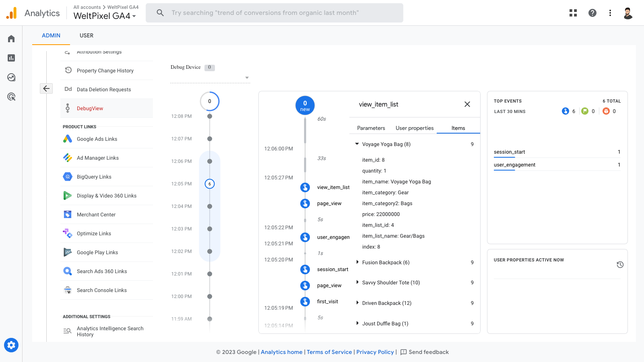644x362 pixels.
Task: Switch to the USER tab
Action: [87, 35]
